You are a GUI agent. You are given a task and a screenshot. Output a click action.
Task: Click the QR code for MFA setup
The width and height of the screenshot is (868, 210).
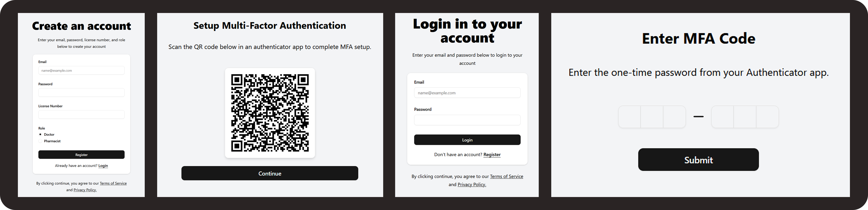270,113
